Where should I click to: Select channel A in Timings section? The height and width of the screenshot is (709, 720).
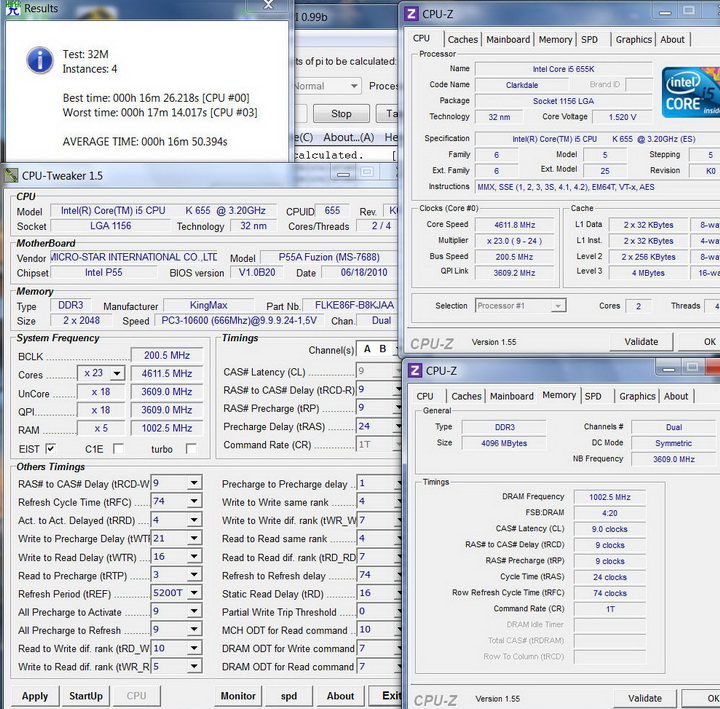tap(367, 349)
